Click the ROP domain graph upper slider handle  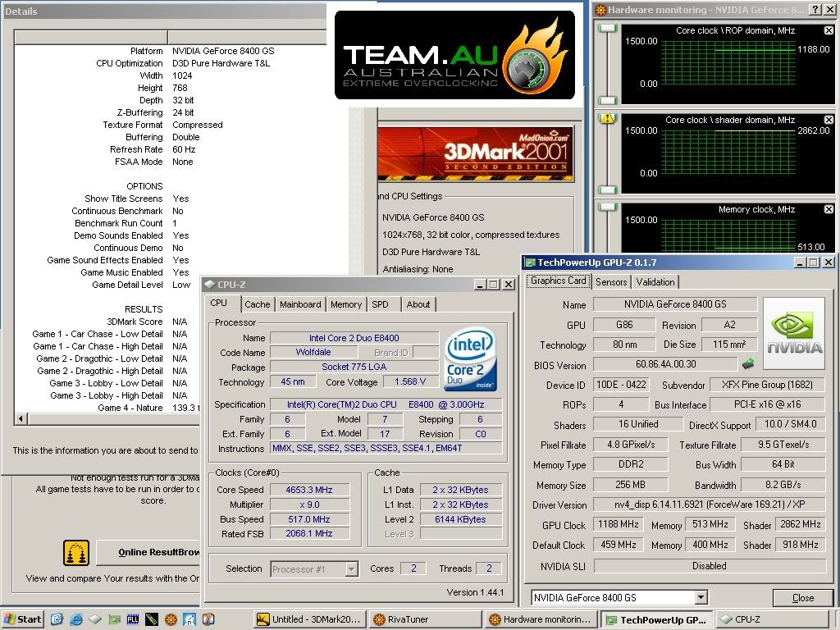click(x=608, y=29)
